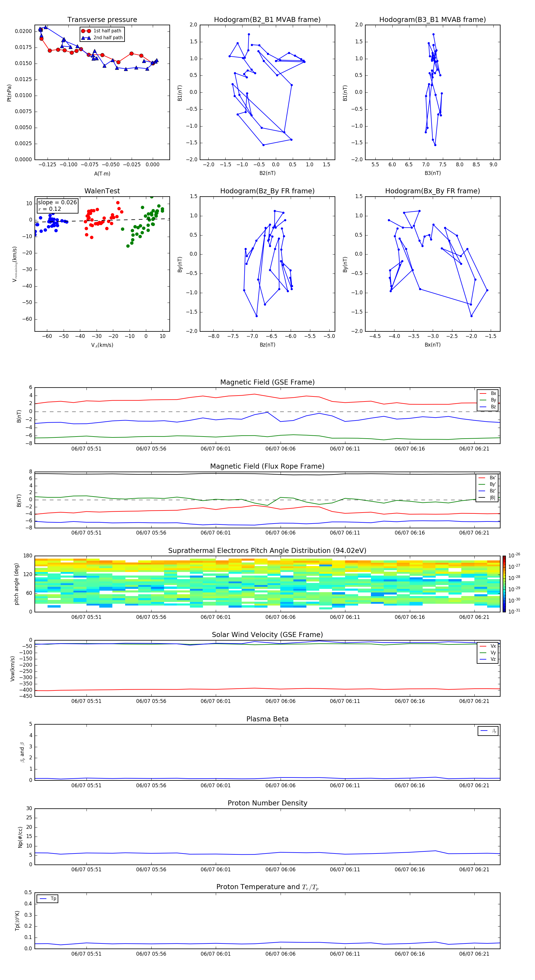Click the 9.0 tick on B3 axis
535x980 pixels.
pyautogui.click(x=493, y=165)
